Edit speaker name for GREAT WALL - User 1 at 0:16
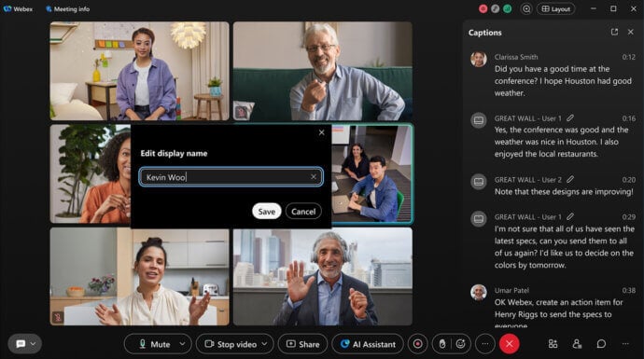This screenshot has height=359, width=644. (x=570, y=118)
